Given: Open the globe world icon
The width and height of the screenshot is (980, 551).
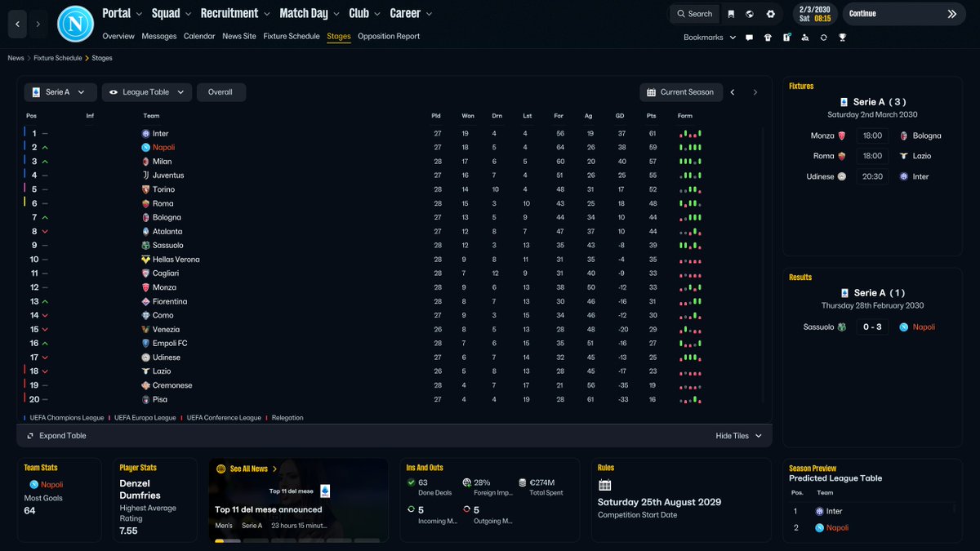Looking at the screenshot, I should pyautogui.click(x=750, y=14).
